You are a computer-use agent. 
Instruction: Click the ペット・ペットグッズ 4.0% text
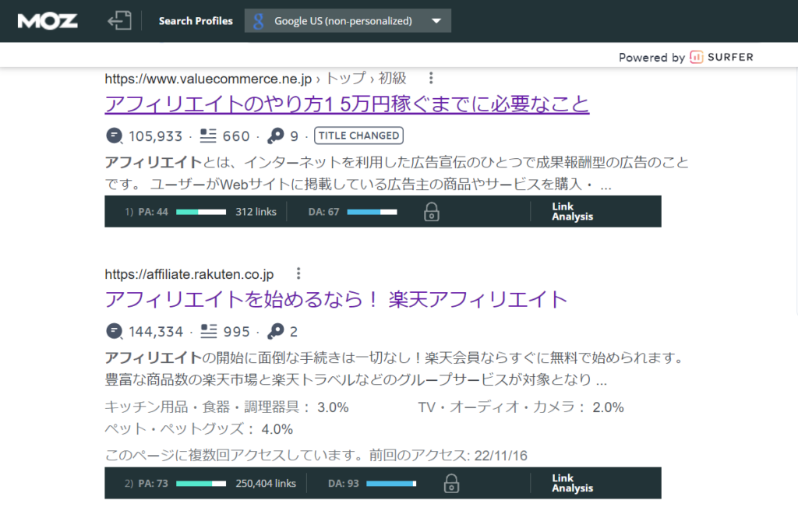click(199, 429)
